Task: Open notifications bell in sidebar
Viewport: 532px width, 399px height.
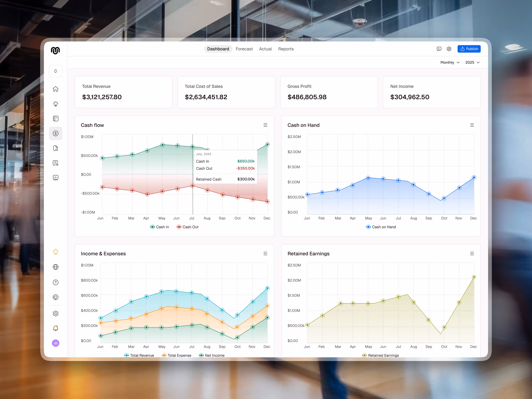Action: 56,328
